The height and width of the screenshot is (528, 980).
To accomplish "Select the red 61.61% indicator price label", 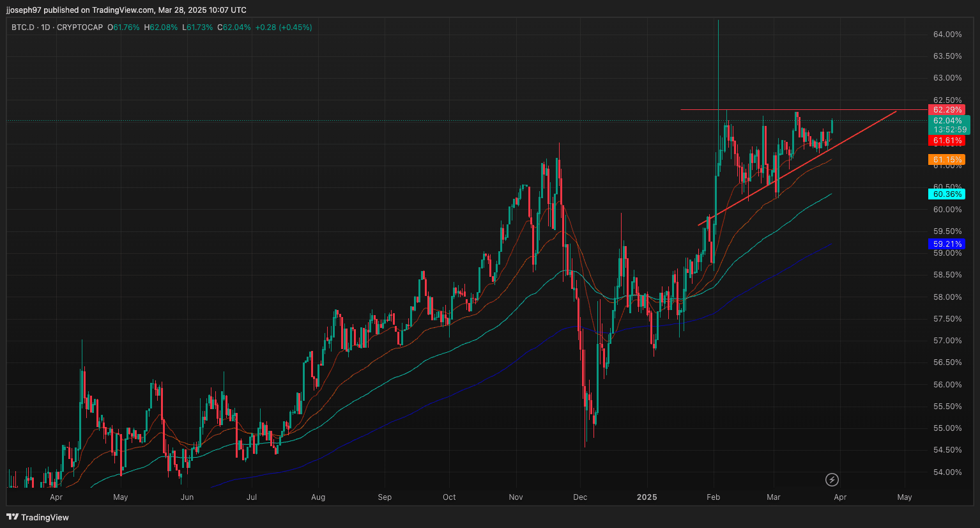I will click(947, 141).
